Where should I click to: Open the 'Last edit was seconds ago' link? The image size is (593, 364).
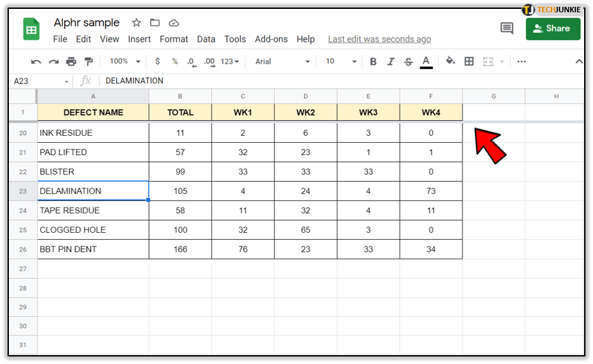(x=379, y=39)
